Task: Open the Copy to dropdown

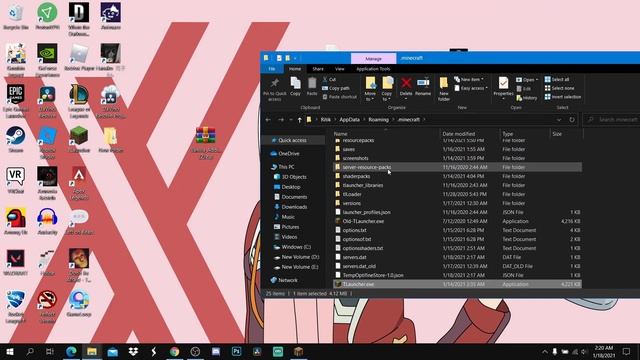Action: (x=387, y=89)
